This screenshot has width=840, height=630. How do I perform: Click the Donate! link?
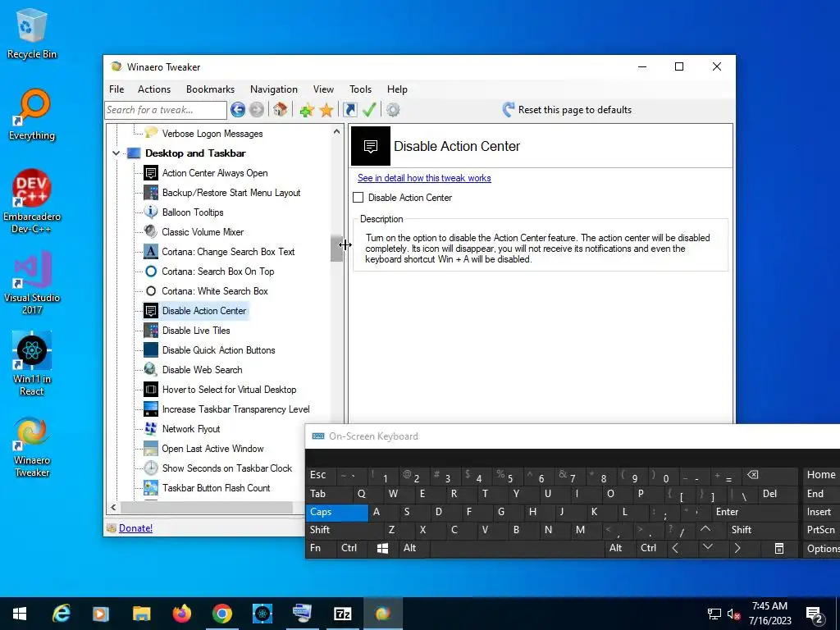point(135,528)
